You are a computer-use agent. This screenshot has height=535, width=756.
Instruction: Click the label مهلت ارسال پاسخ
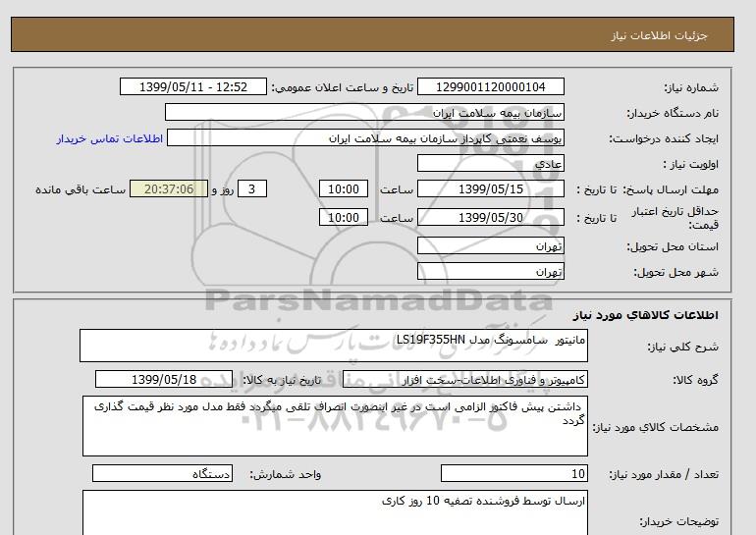pos(670,189)
